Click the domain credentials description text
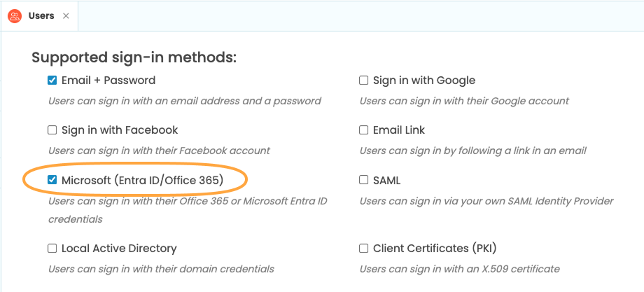Viewport: 644px width, 292px height. point(161,269)
